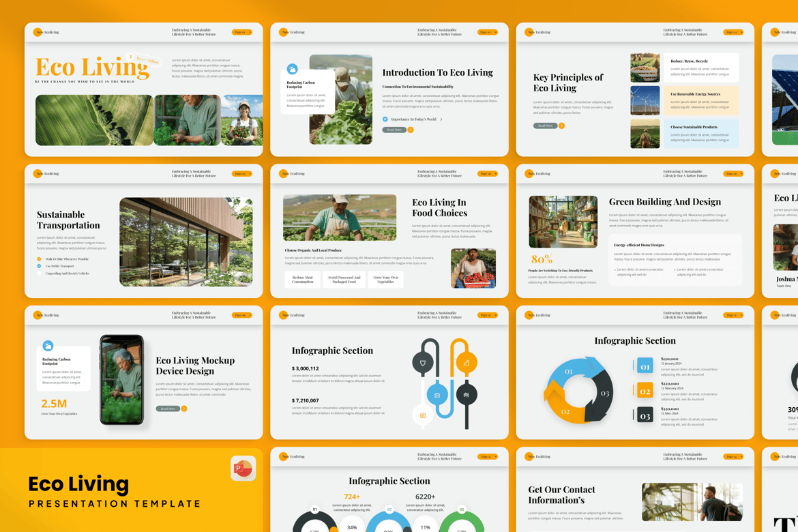This screenshot has width=798, height=532.
Task: Click the cloud icon on the Mockup Device slide card
Action: pos(48,346)
